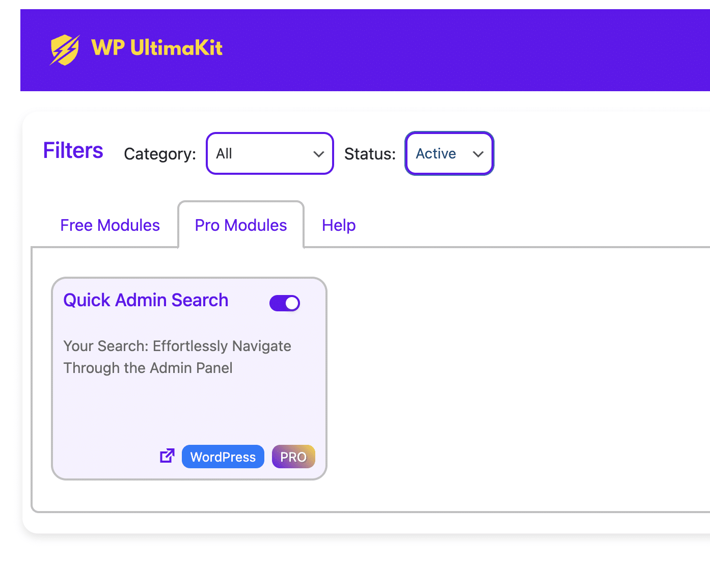Open the Category filter dropdown
This screenshot has width=710, height=588.
(269, 153)
